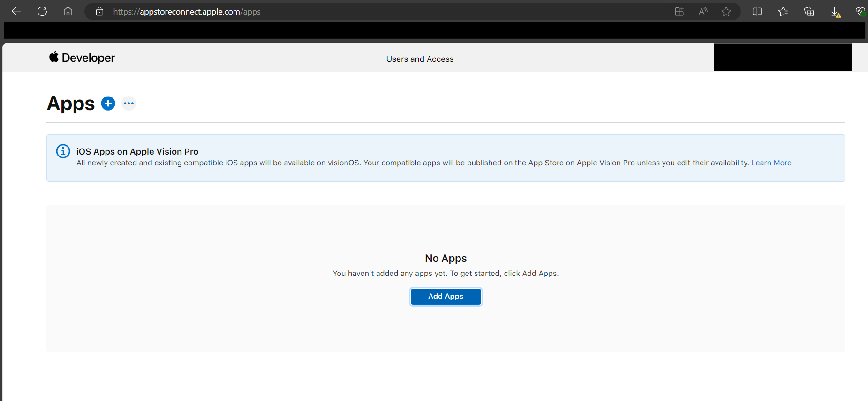View site information via lock icon

click(99, 12)
